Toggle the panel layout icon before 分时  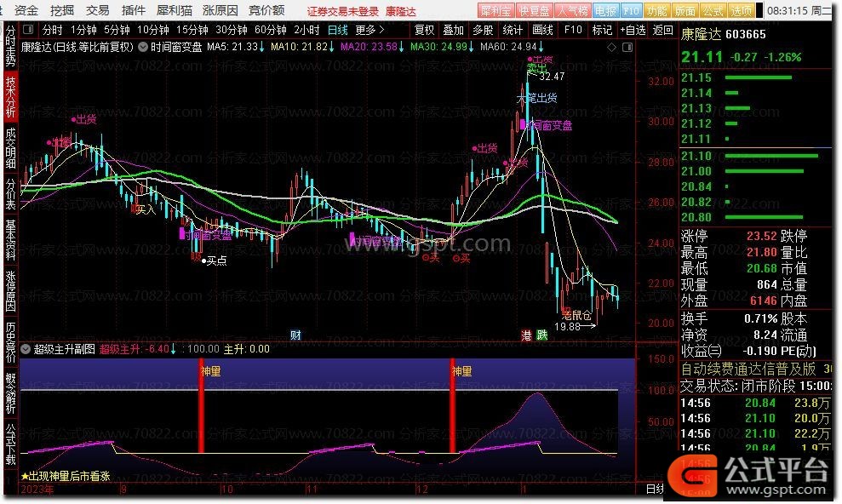[28, 30]
